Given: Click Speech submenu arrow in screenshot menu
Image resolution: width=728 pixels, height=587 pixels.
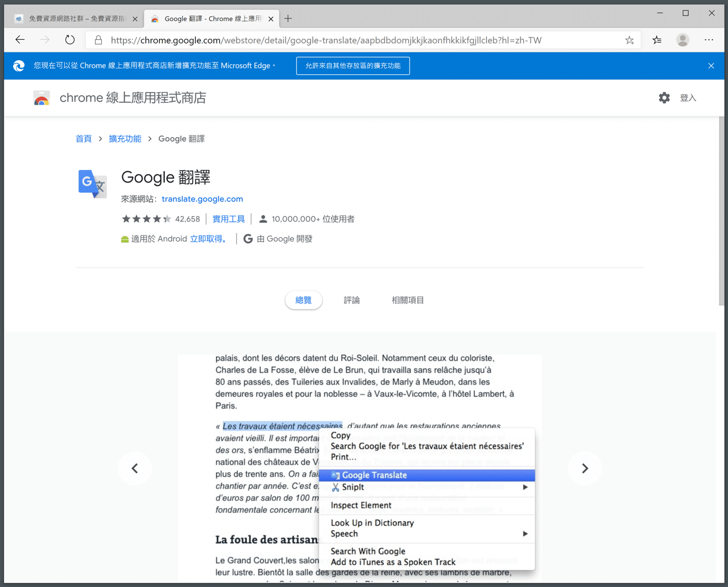Looking at the screenshot, I should [525, 534].
